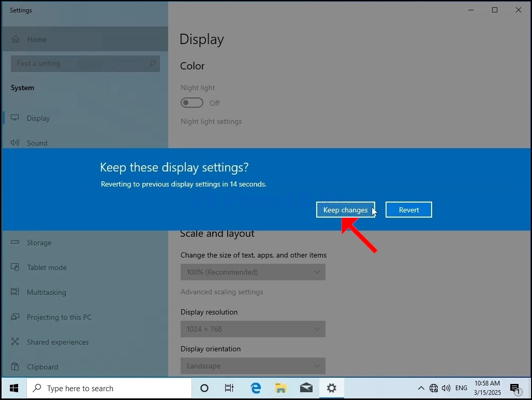Click the Multitasking sidebar icon
Image resolution: width=532 pixels, height=400 pixels.
tap(15, 292)
